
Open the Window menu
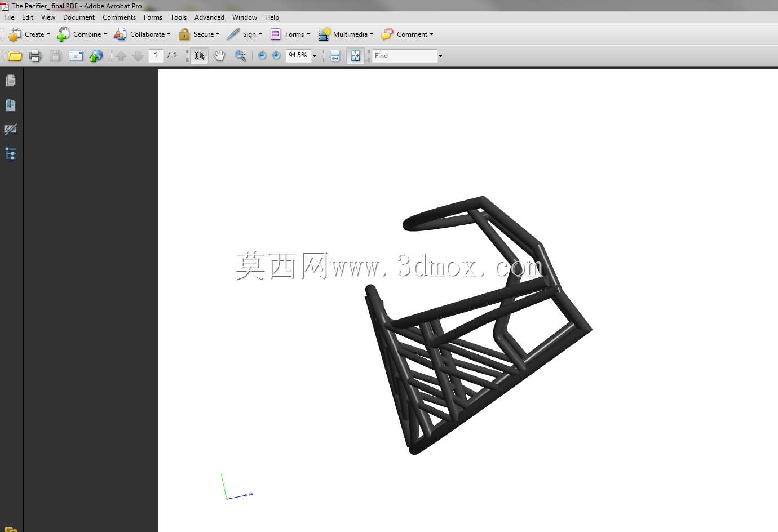[245, 17]
